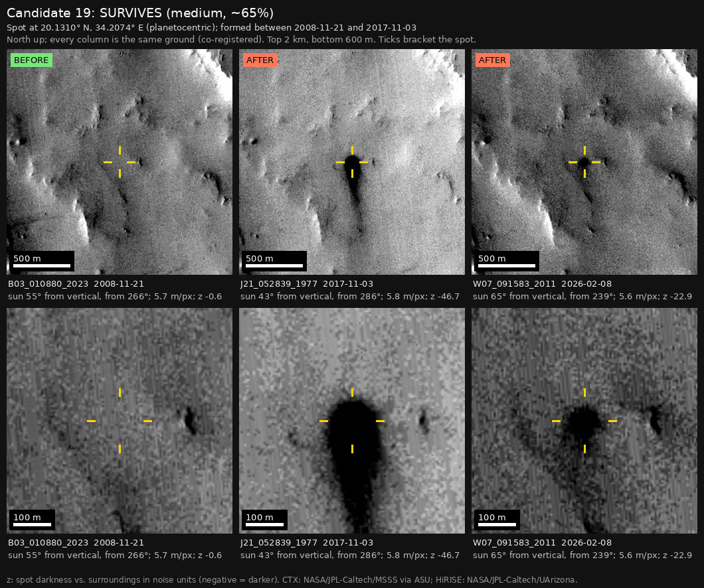This screenshot has height=588, width=704.
Task: Click bottom metadata line ending 'z -0.6'
Action: pos(115,555)
